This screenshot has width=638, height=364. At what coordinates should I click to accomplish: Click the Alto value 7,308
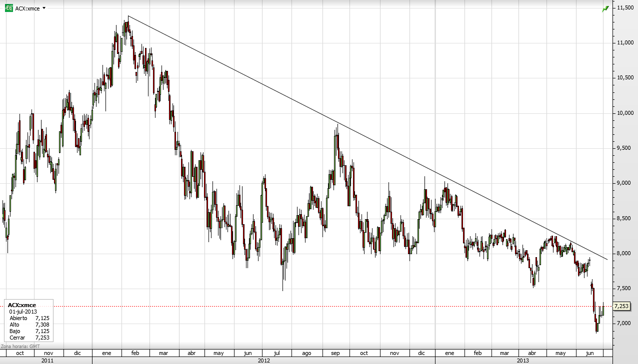(x=42, y=325)
